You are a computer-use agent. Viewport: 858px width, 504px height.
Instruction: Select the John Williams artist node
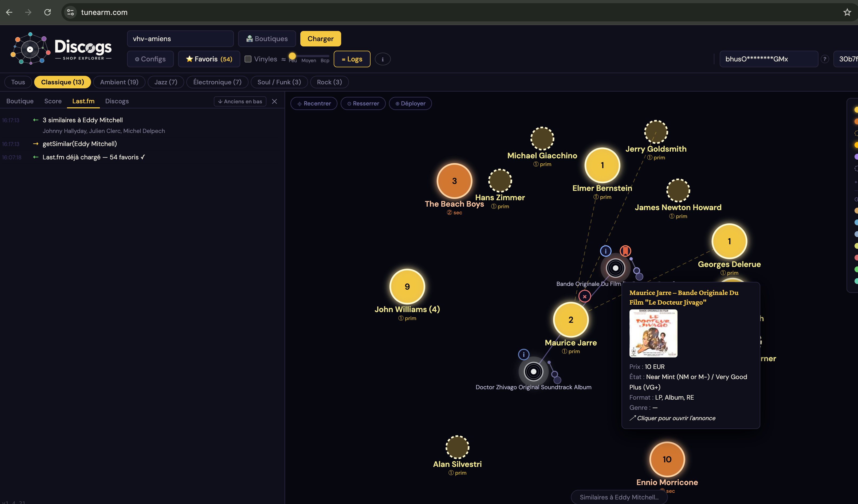(407, 286)
